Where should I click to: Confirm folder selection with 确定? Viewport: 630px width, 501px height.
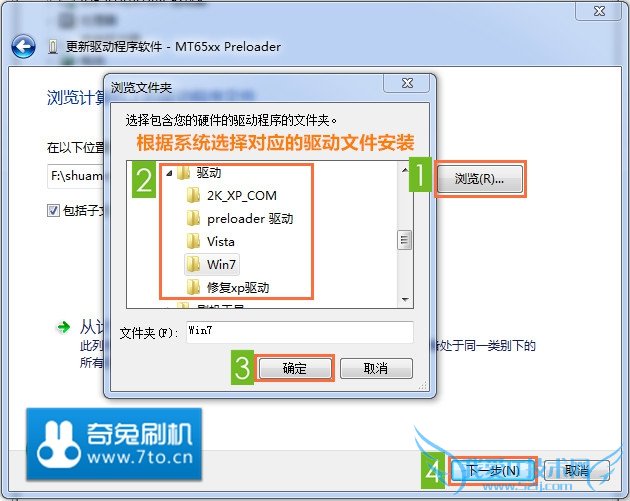pyautogui.click(x=295, y=368)
